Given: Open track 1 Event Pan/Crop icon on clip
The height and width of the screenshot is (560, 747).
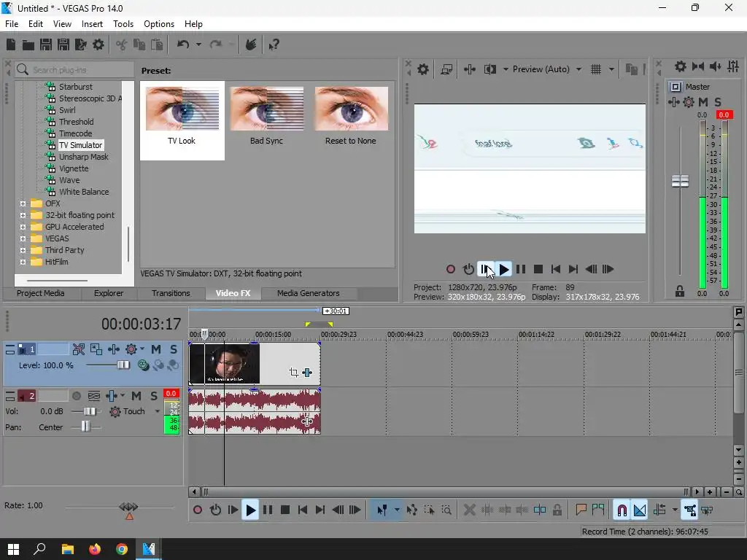Looking at the screenshot, I should (294, 373).
